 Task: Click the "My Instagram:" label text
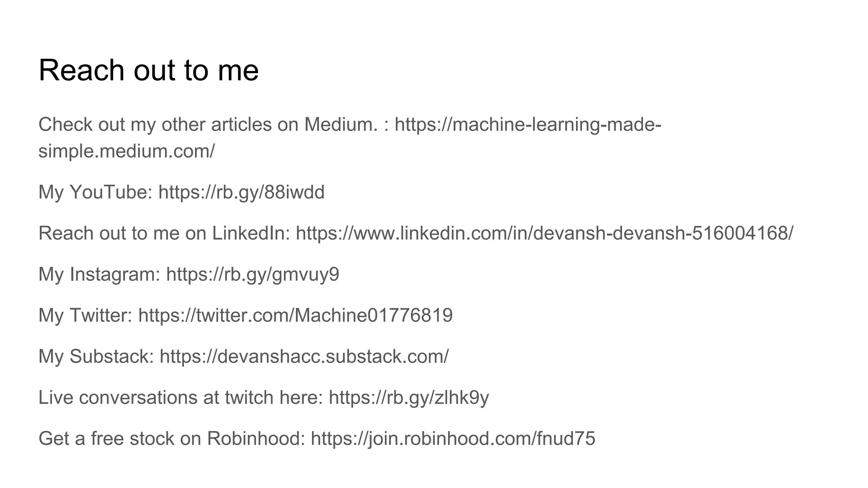99,274
